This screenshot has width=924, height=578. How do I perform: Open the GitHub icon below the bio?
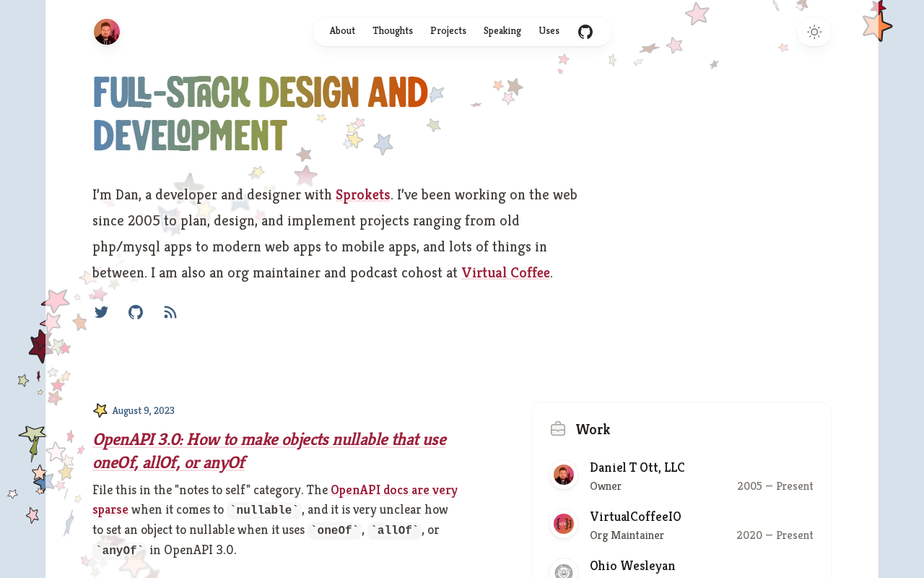point(136,312)
